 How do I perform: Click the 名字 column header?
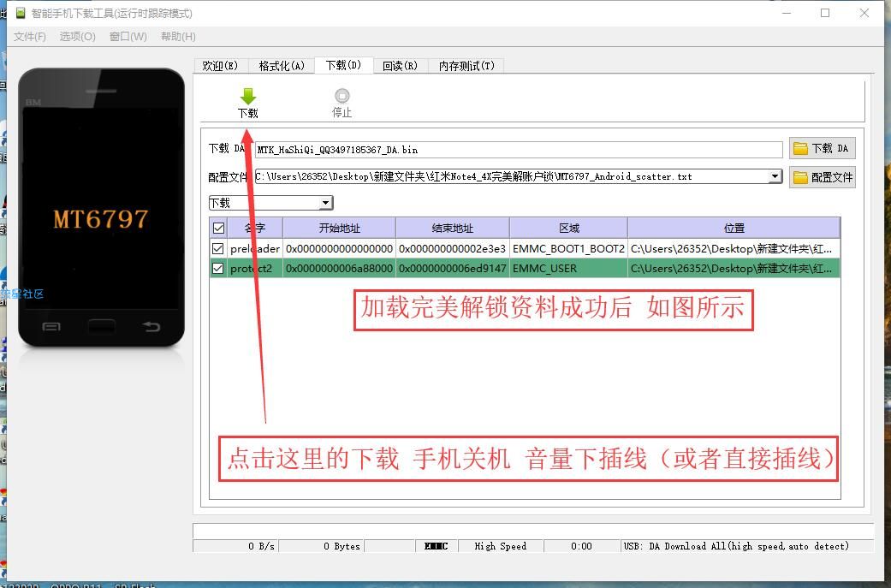tap(254, 229)
